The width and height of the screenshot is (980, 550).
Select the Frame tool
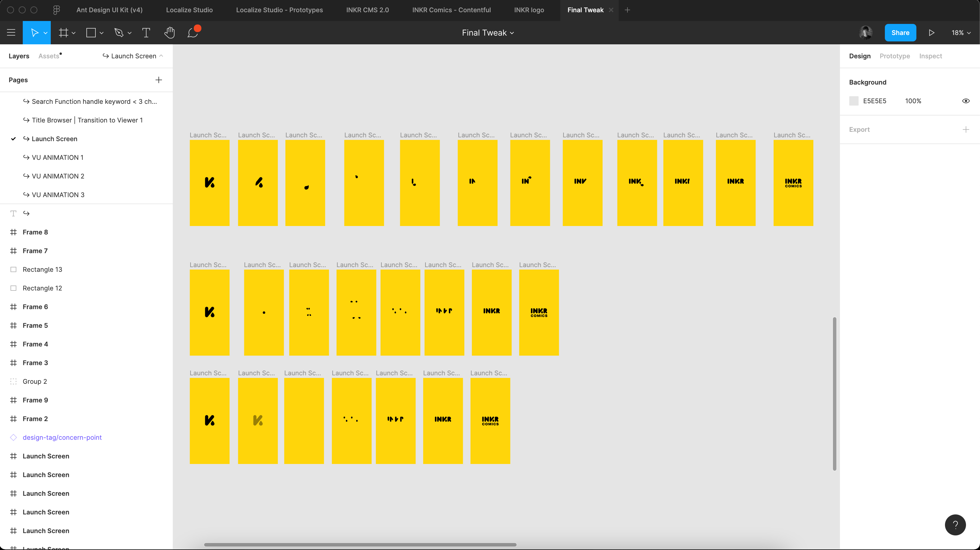[x=64, y=33]
